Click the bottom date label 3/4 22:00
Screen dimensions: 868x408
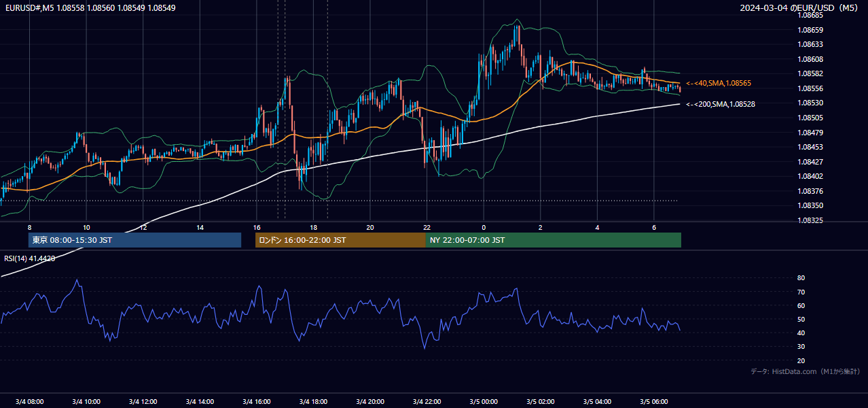427,401
